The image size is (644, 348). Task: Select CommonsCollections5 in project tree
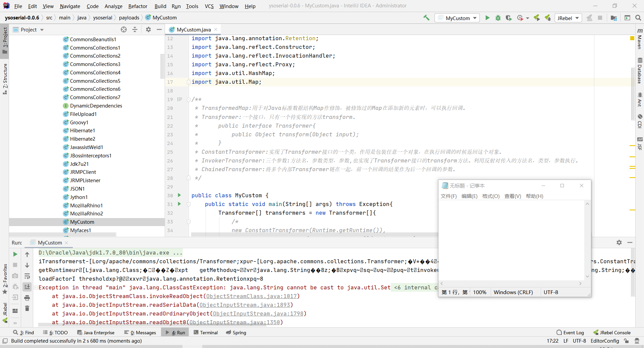click(95, 81)
